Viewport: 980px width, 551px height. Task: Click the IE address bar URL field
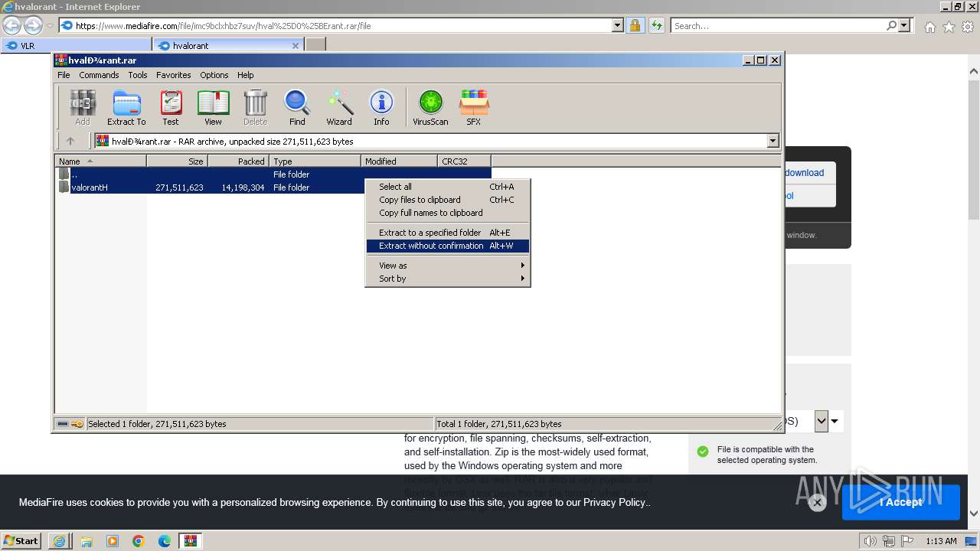[343, 25]
